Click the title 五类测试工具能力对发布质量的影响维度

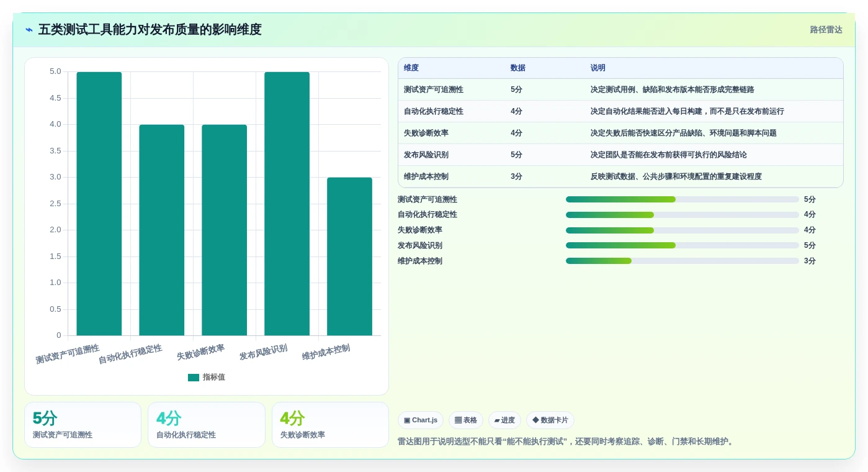[x=150, y=30]
